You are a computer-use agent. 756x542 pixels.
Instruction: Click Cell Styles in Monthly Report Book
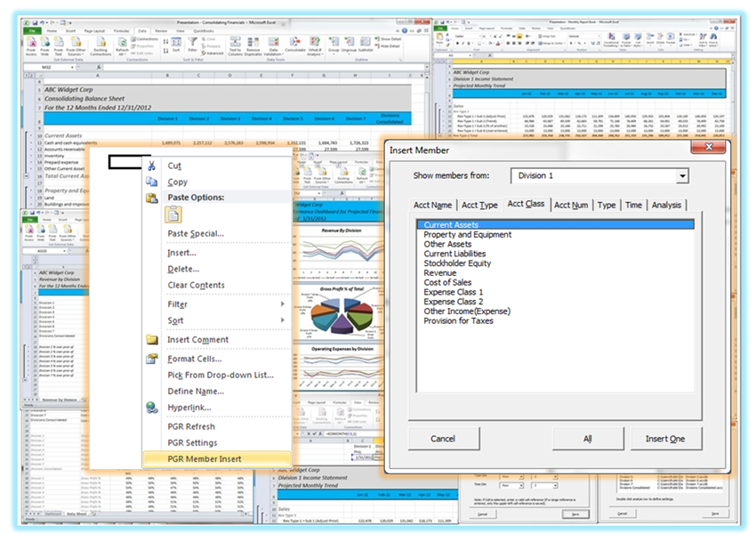(x=638, y=39)
